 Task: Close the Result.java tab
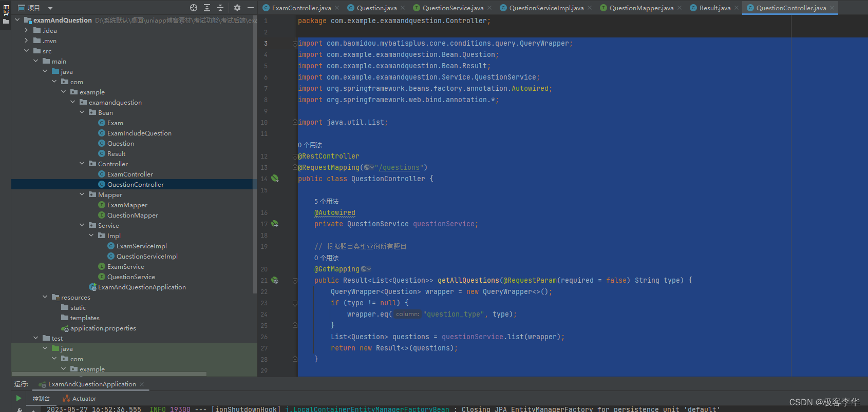pos(737,8)
